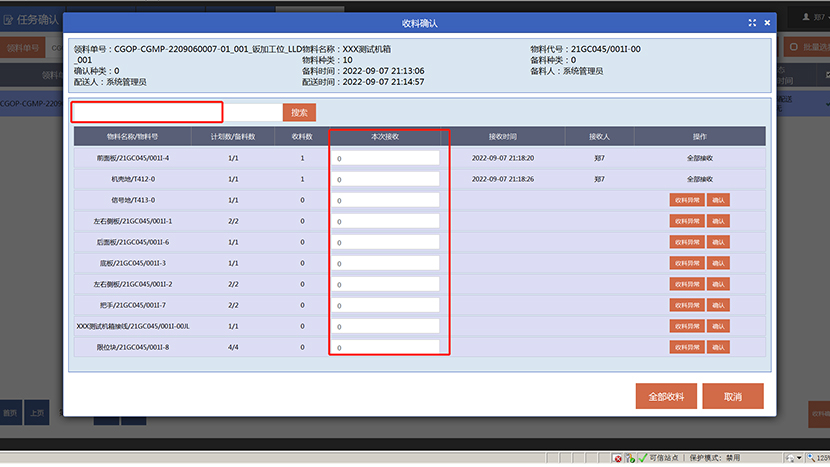The height and width of the screenshot is (467, 830).
Task: Click 本次接收 input for 前面板/21GC045/001I-4
Action: [386, 158]
